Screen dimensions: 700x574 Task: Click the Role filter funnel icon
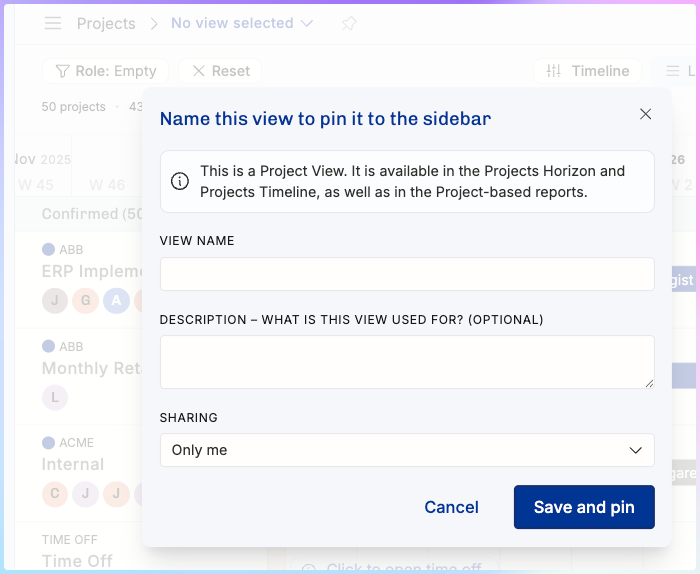coord(62,71)
